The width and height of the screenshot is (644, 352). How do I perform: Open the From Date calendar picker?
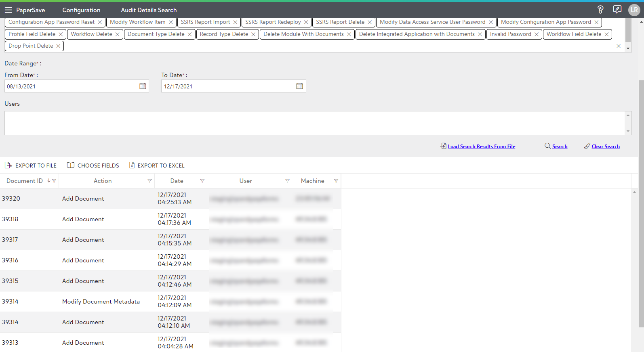pyautogui.click(x=143, y=86)
